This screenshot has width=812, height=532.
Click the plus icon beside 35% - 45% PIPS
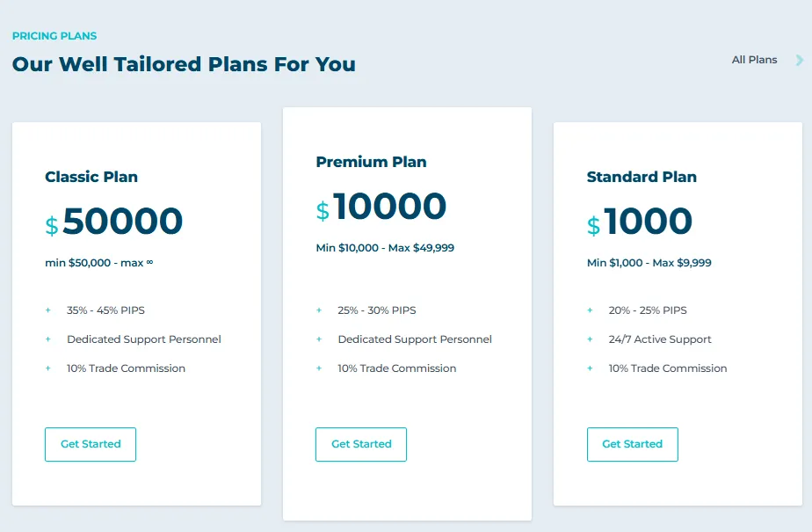pos(48,310)
